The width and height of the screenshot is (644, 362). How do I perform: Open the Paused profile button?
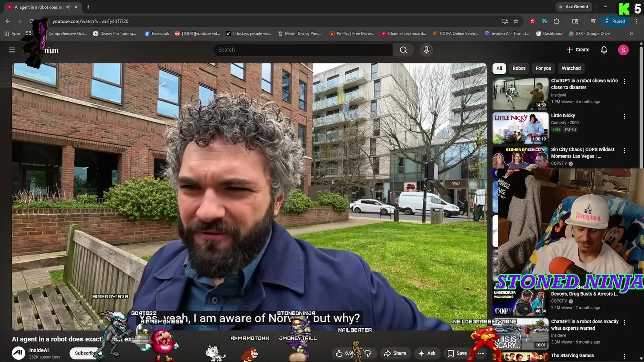pyautogui.click(x=615, y=21)
